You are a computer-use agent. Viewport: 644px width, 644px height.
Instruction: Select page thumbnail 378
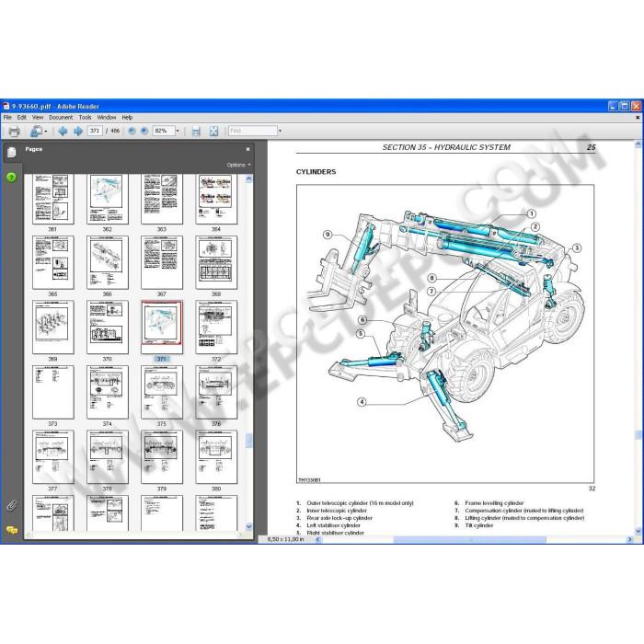(x=108, y=456)
